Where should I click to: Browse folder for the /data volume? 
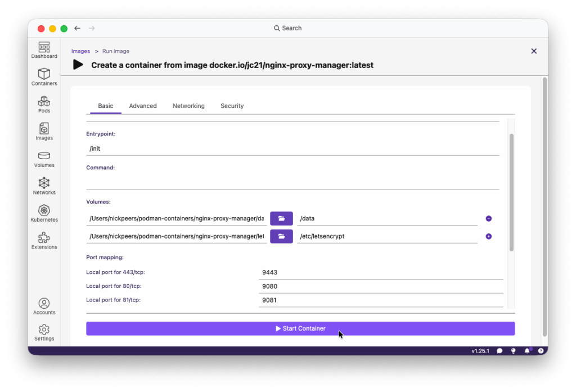281,218
